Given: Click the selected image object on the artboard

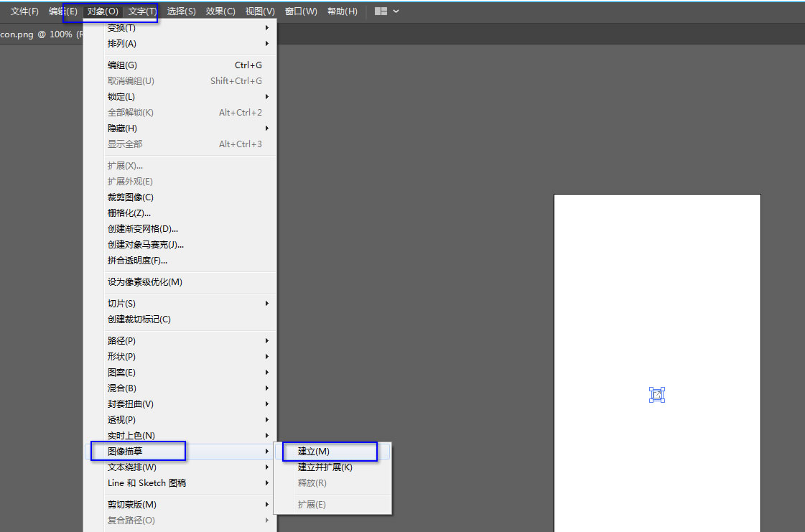Looking at the screenshot, I should pyautogui.click(x=656, y=395).
